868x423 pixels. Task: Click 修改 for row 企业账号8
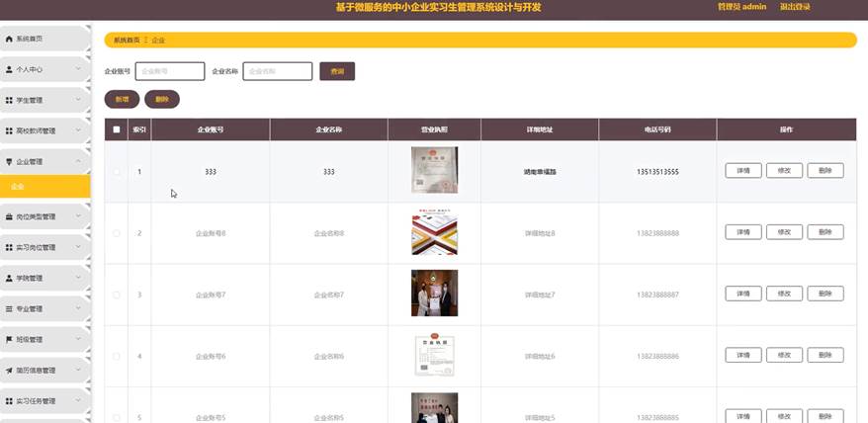click(784, 232)
